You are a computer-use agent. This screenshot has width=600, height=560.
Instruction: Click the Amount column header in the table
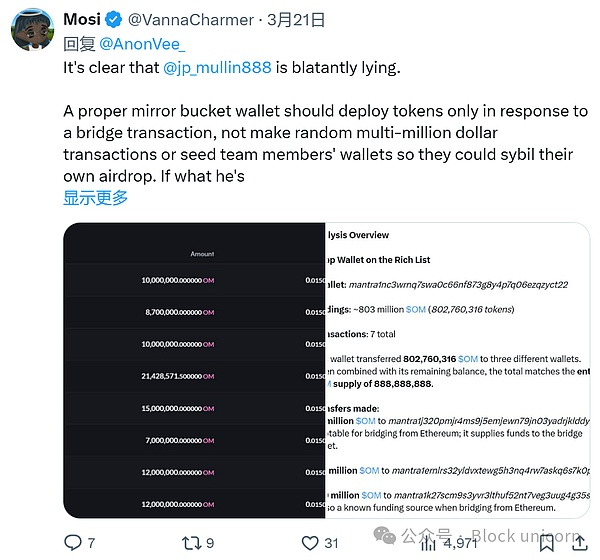coord(203,254)
